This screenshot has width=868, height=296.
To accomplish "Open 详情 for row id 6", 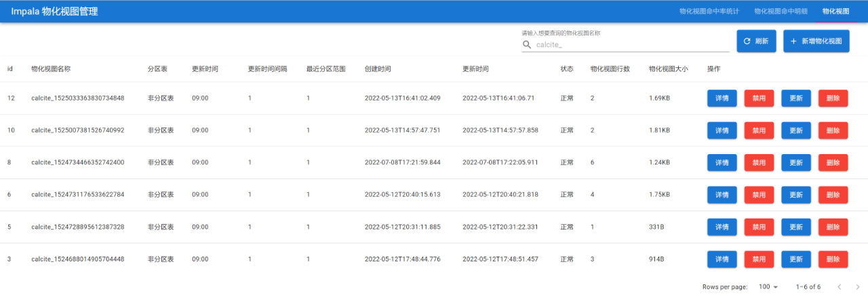I will (x=722, y=195).
